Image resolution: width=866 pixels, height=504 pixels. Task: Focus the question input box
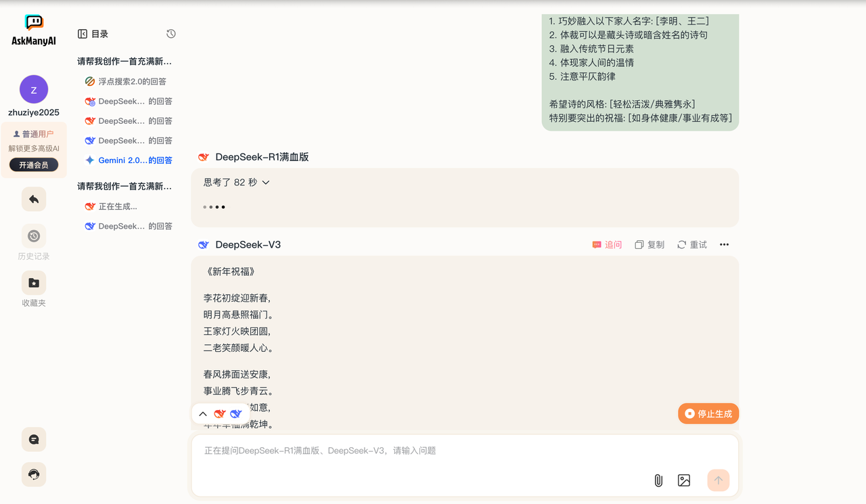465,451
